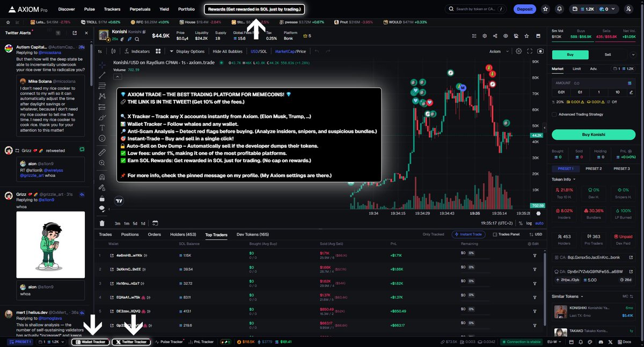This screenshot has height=347, width=644.
Task: Expand the Display Options dropdown
Action: pyautogui.click(x=187, y=51)
